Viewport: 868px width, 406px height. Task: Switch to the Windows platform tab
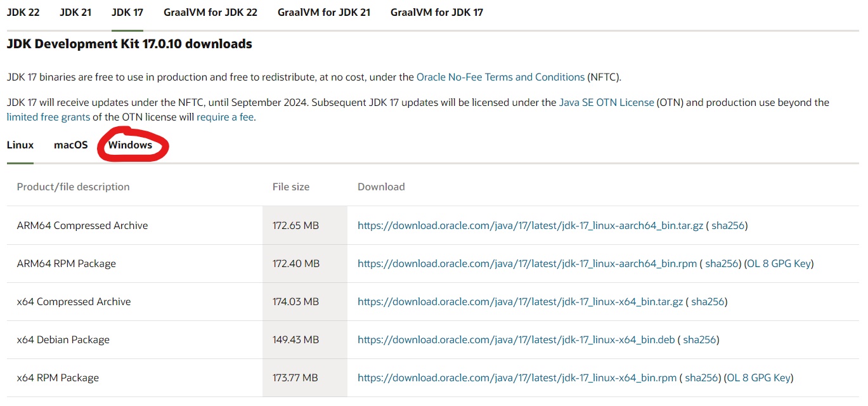pyautogui.click(x=131, y=145)
